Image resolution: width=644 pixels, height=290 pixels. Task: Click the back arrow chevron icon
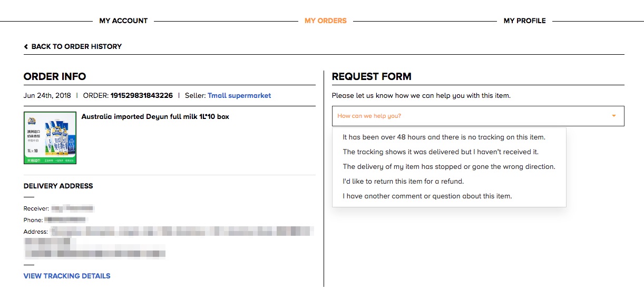(x=26, y=46)
